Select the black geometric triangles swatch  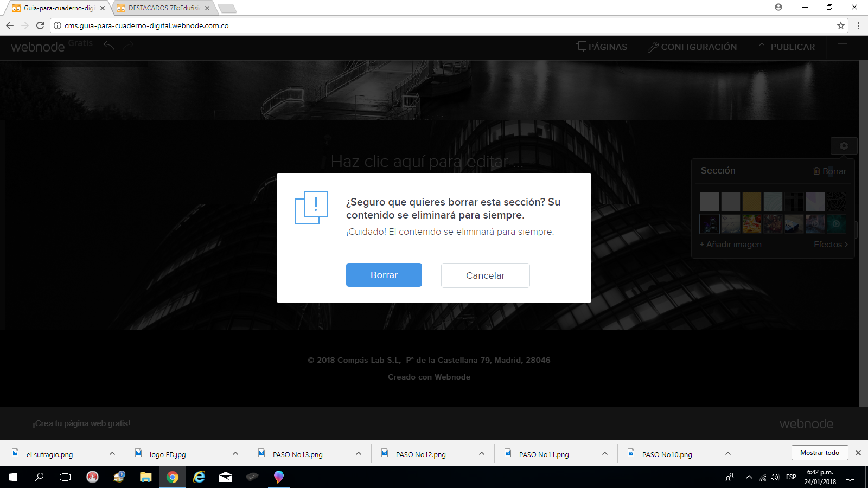[837, 202]
